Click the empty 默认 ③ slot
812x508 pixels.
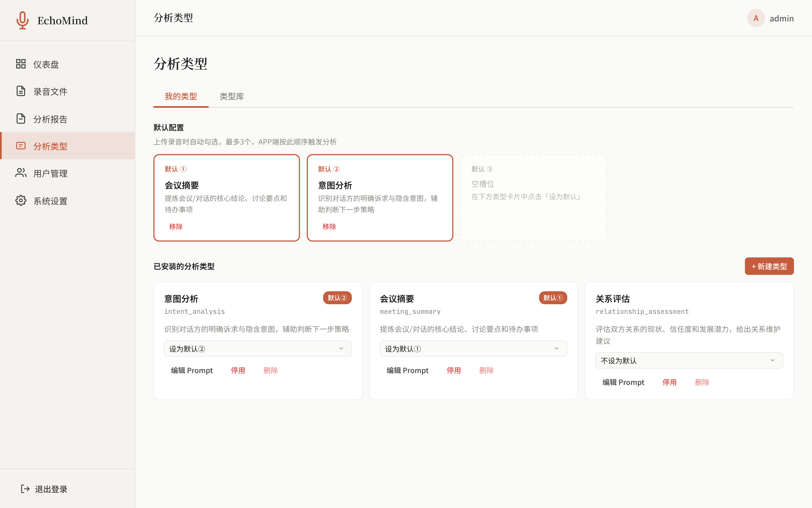point(533,198)
